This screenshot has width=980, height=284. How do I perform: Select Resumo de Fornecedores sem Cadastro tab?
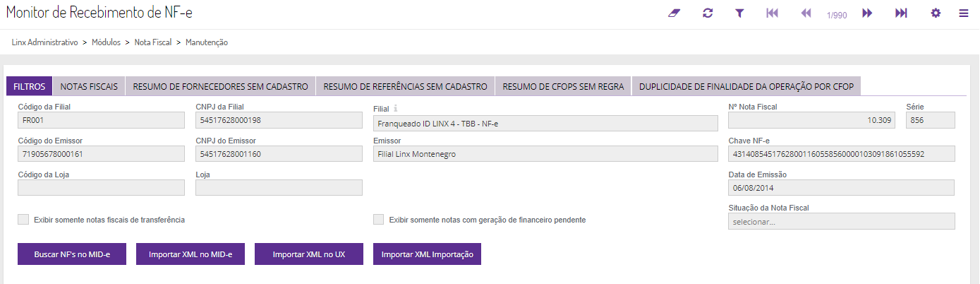(x=220, y=87)
